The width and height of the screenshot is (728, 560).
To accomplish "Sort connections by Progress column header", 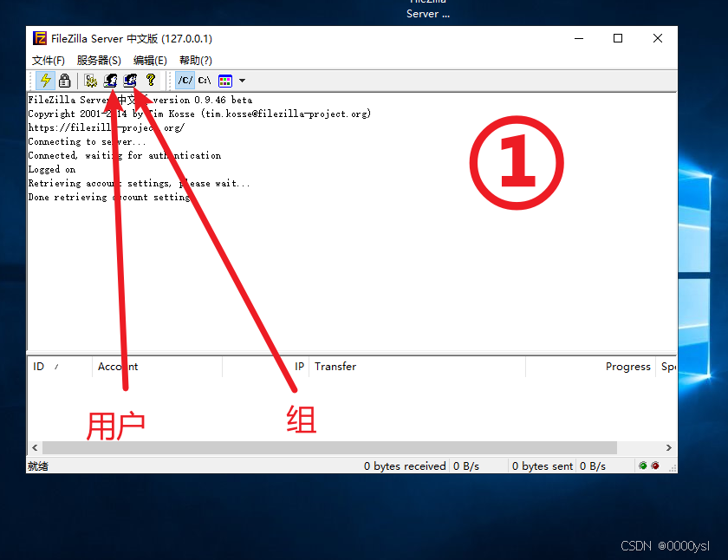I will click(590, 367).
